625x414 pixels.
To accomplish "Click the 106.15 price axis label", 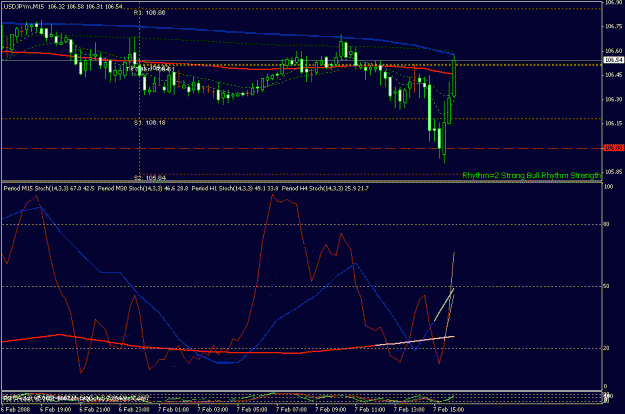I will pyautogui.click(x=613, y=124).
